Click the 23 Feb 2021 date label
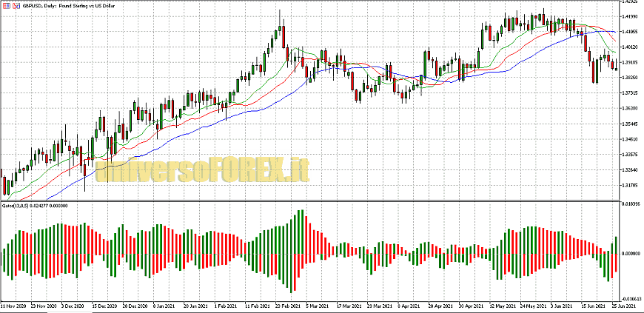The width and height of the screenshot is (644, 313). 289,306
